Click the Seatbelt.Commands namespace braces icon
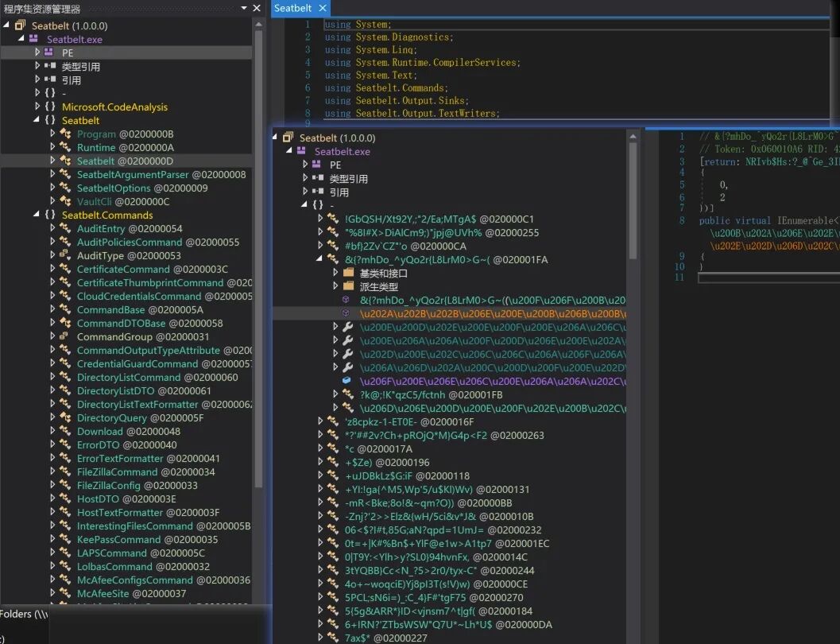This screenshot has width=840, height=644. [50, 215]
